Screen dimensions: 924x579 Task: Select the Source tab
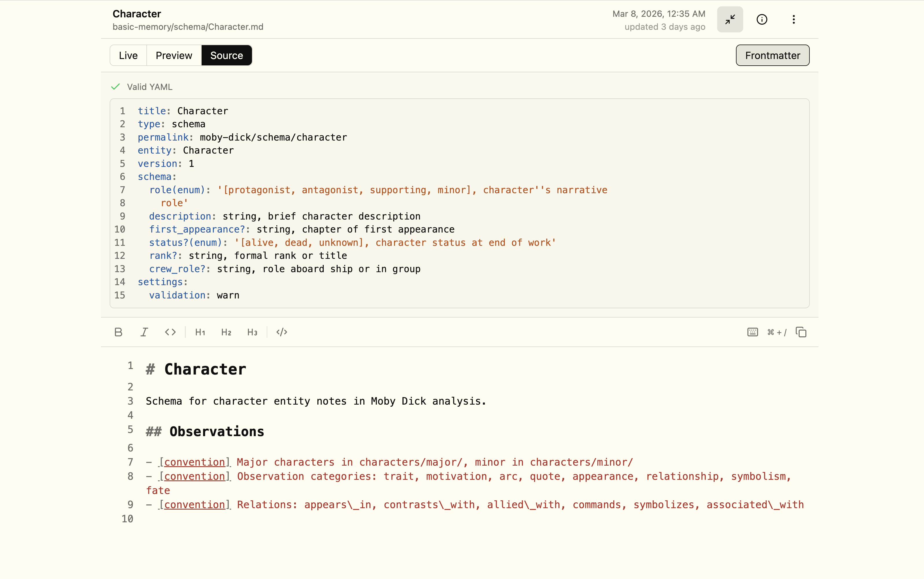point(226,56)
